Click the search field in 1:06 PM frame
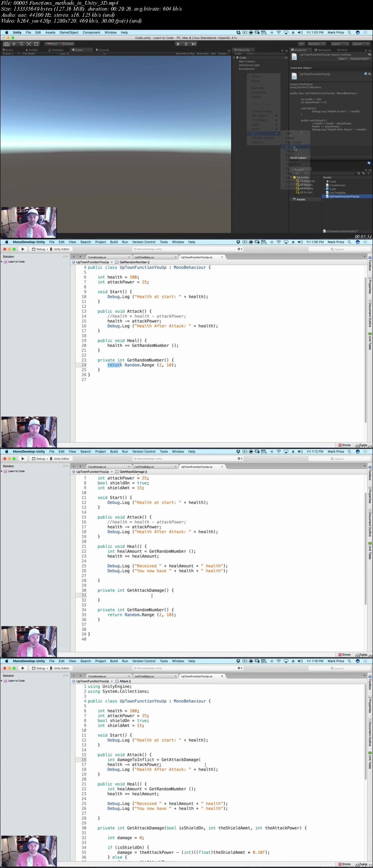This screenshot has height=868, width=373. point(339,249)
